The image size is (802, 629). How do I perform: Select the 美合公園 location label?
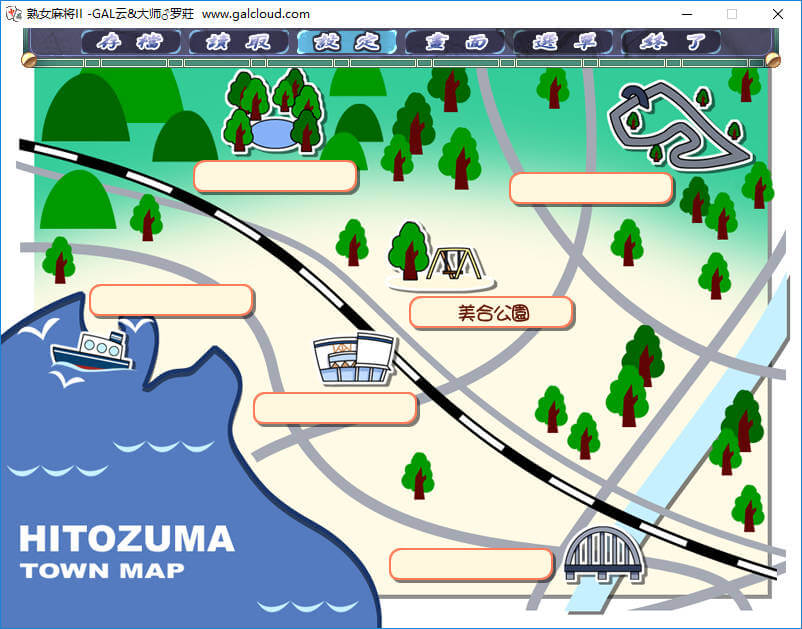(491, 313)
